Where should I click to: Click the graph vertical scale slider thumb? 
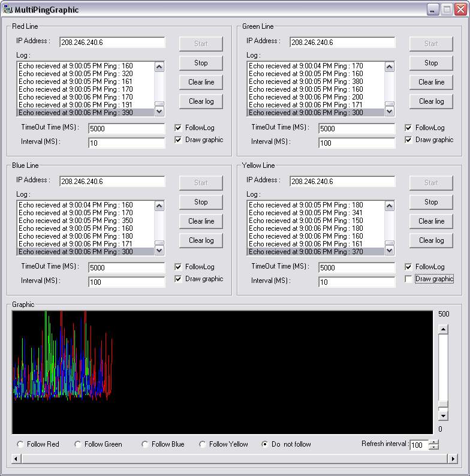point(443,404)
